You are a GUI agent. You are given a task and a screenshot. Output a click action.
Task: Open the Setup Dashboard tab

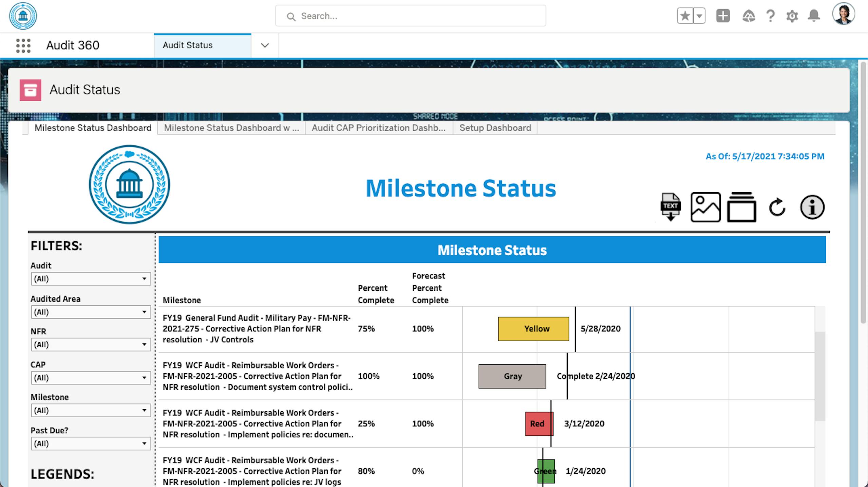495,128
